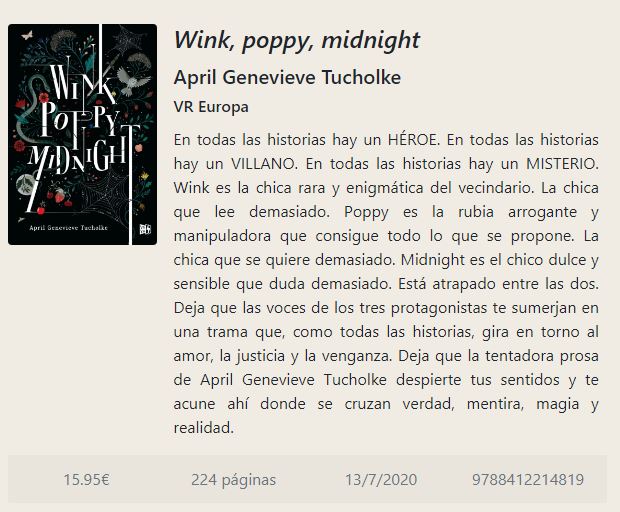620x512 pixels.
Task: Click the publication date 13/7/2020
Action: click(x=381, y=480)
